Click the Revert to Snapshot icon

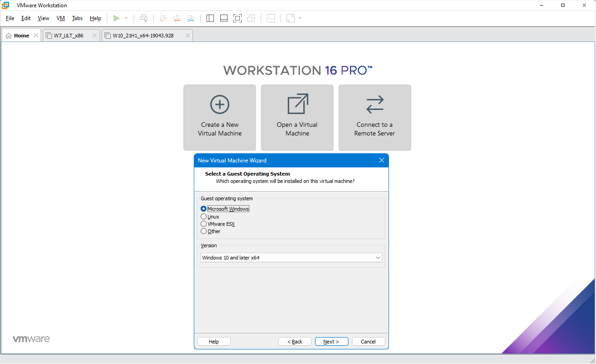click(x=177, y=18)
